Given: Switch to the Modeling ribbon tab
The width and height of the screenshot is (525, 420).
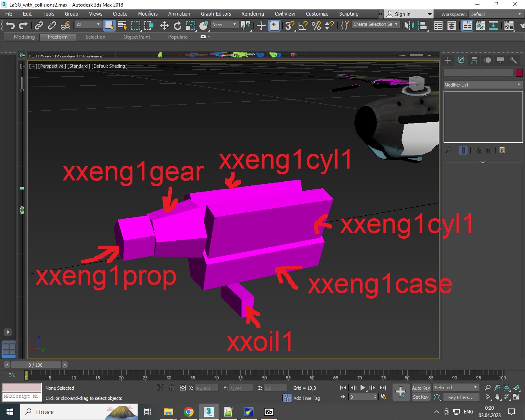Looking at the screenshot, I should pyautogui.click(x=24, y=37).
